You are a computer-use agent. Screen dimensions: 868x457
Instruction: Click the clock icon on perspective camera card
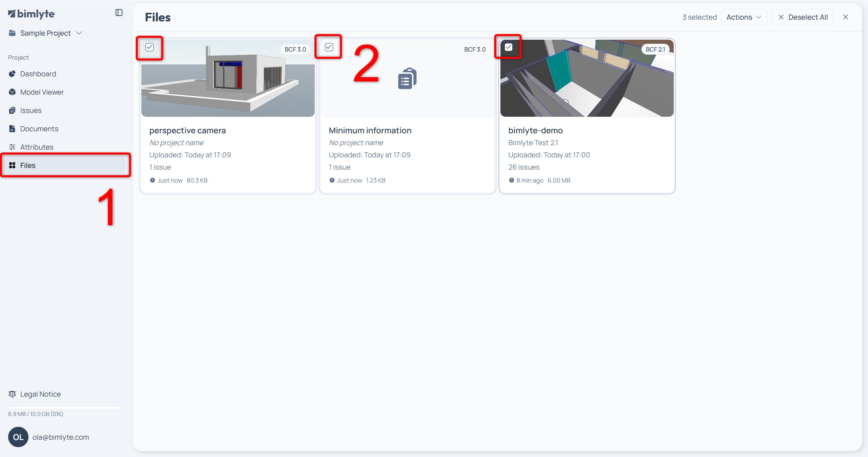pos(153,180)
